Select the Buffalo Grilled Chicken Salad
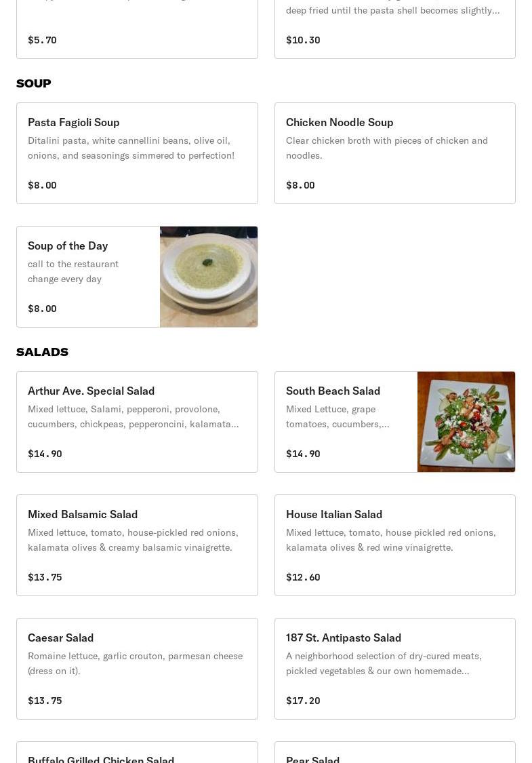The image size is (532, 763). (x=101, y=757)
